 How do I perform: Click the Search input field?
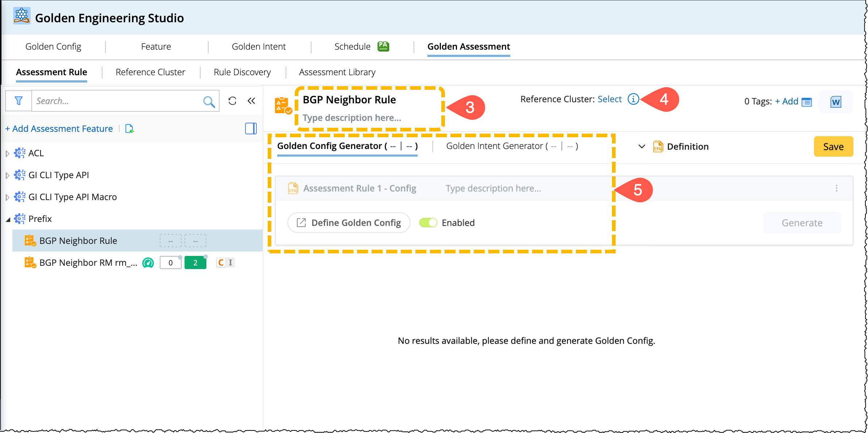click(x=117, y=101)
